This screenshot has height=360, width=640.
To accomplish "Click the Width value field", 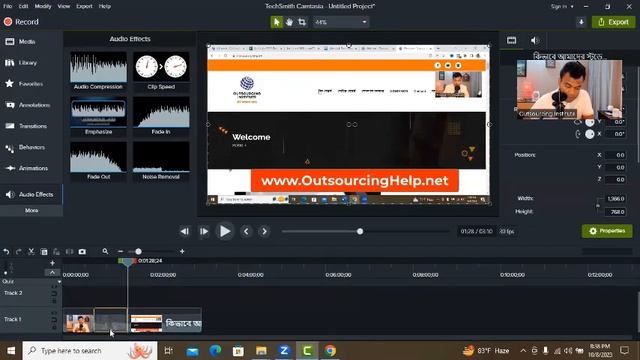I will click(616, 199).
